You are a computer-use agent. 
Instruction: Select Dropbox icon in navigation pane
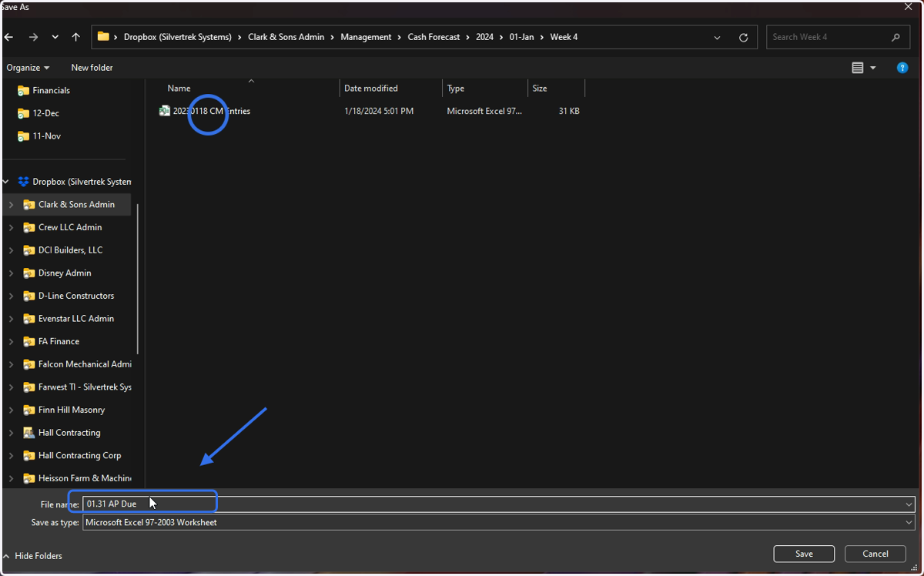[23, 182]
